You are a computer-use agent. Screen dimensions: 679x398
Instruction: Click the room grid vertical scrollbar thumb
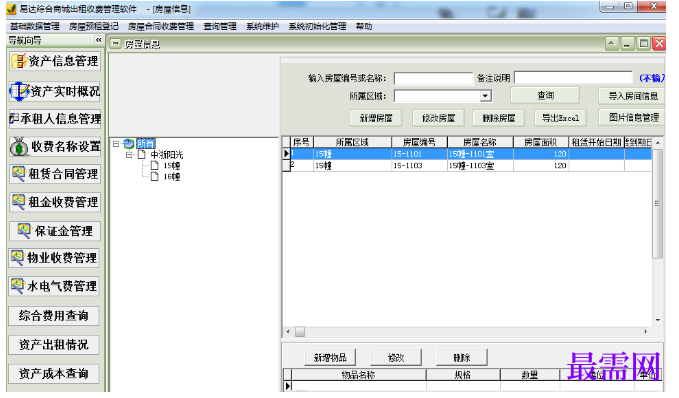pos(657,204)
